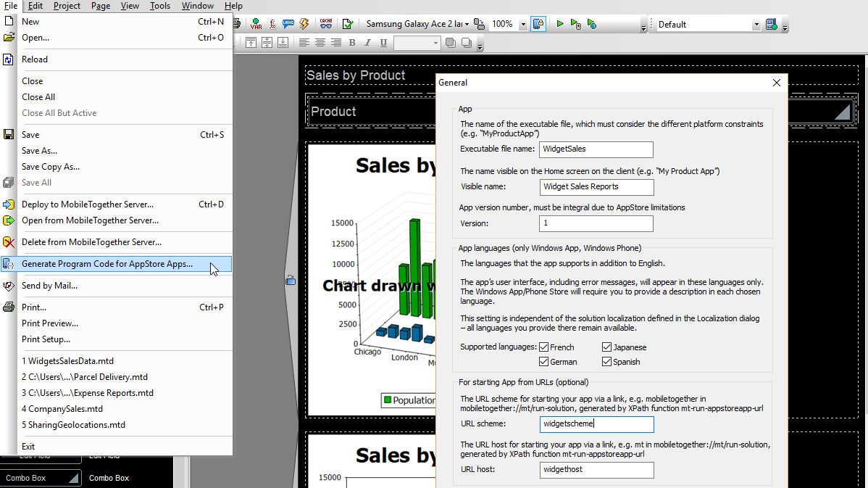
Task: Click the center text alignment icon
Action: pos(320,43)
